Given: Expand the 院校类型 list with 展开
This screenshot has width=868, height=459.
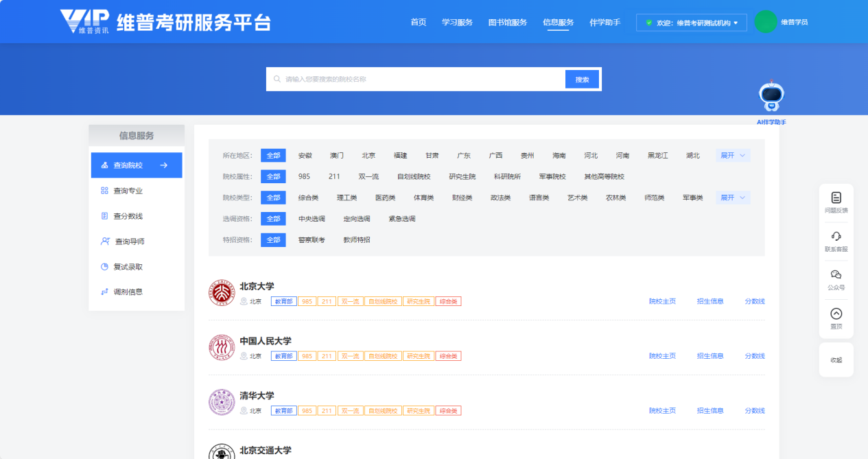Looking at the screenshot, I should (732, 198).
